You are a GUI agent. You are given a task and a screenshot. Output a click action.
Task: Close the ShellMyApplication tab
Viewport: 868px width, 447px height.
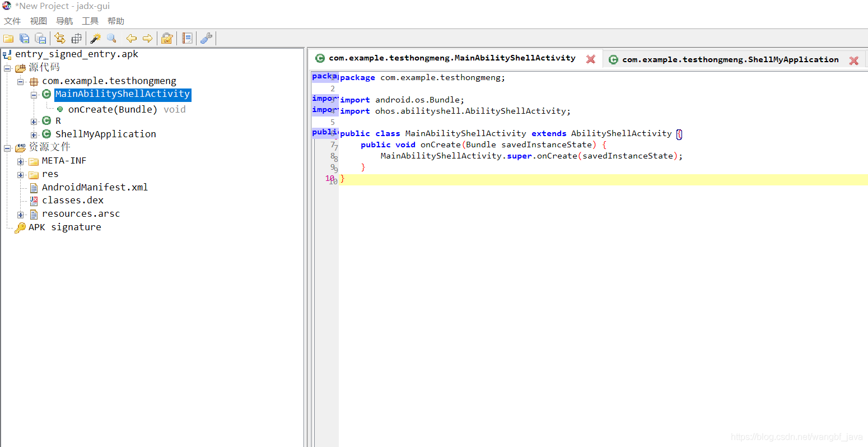point(854,60)
